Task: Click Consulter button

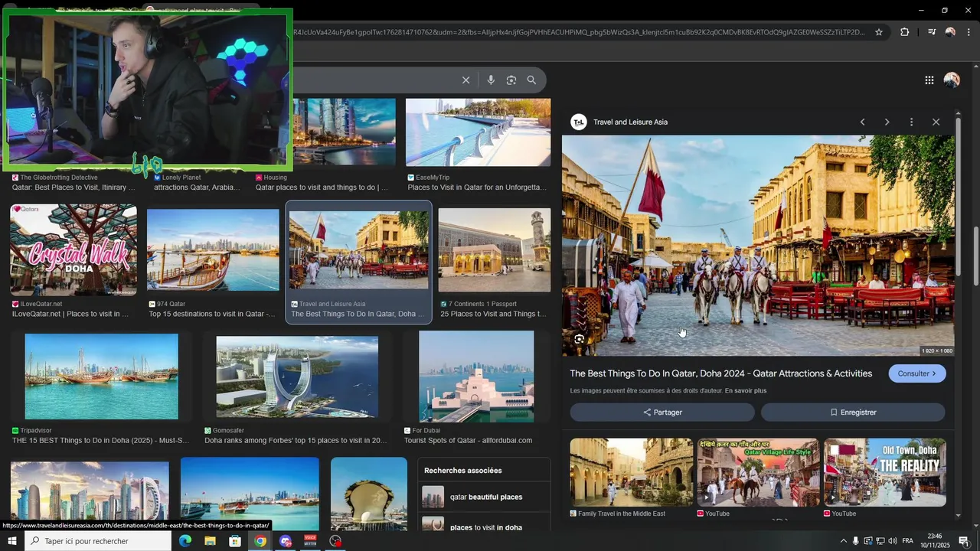Action: point(917,373)
